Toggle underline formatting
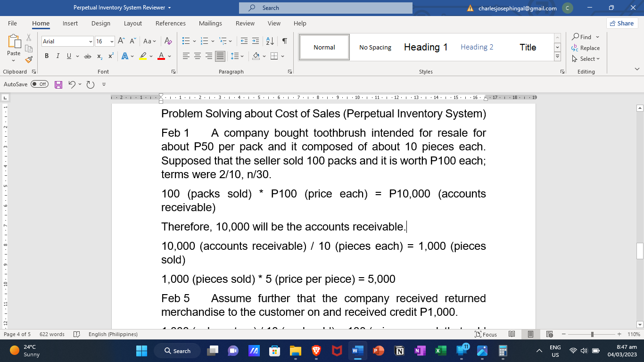644x362 pixels. (x=69, y=56)
